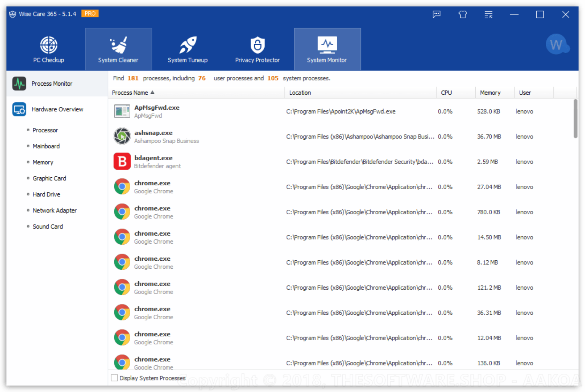The height and width of the screenshot is (392, 585).
Task: Sort processes by the User column
Action: pos(534,92)
